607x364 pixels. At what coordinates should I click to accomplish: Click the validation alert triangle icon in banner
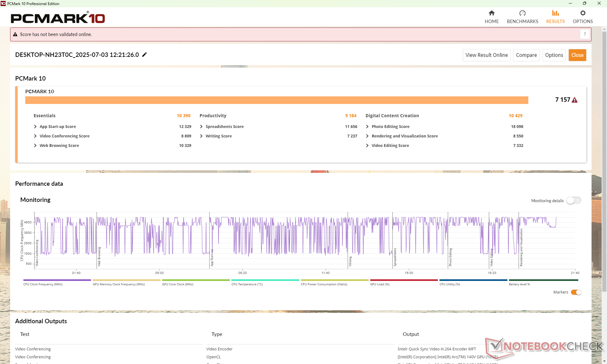coord(15,34)
